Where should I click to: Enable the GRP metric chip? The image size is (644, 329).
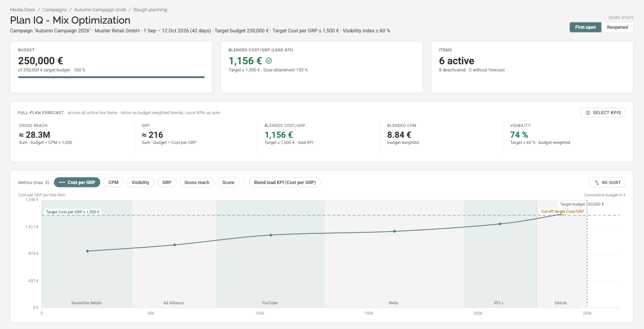(167, 182)
